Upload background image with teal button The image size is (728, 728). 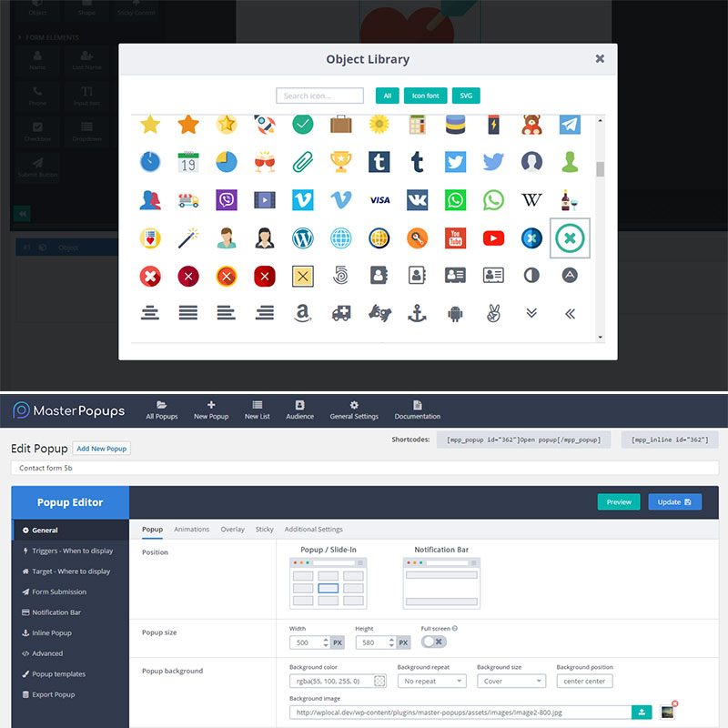642,712
